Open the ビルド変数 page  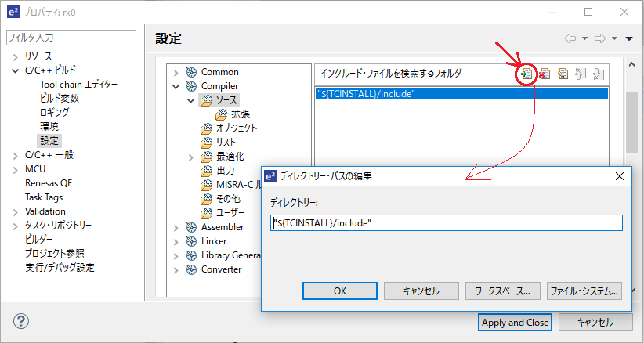point(59,99)
